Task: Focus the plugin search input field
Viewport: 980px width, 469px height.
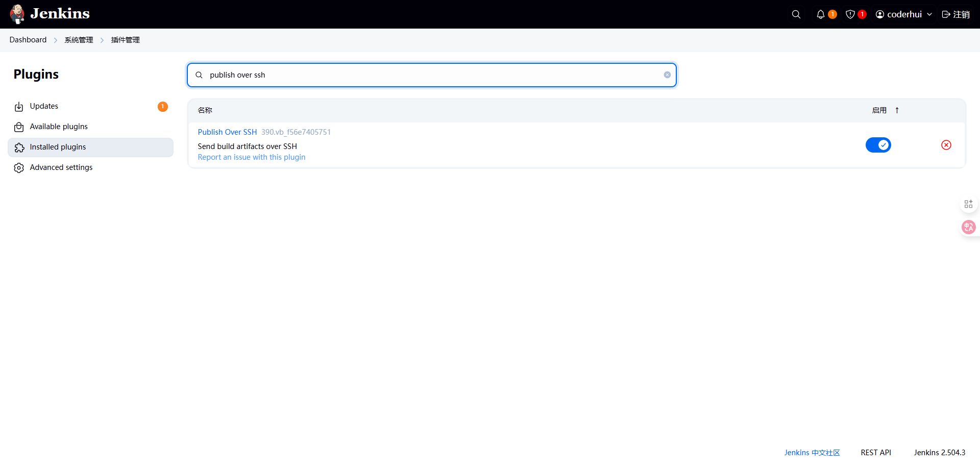Action: [429, 75]
